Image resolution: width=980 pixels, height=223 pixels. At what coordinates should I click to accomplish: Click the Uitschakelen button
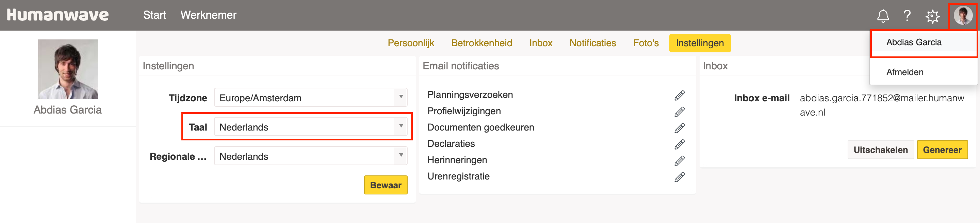click(880, 150)
